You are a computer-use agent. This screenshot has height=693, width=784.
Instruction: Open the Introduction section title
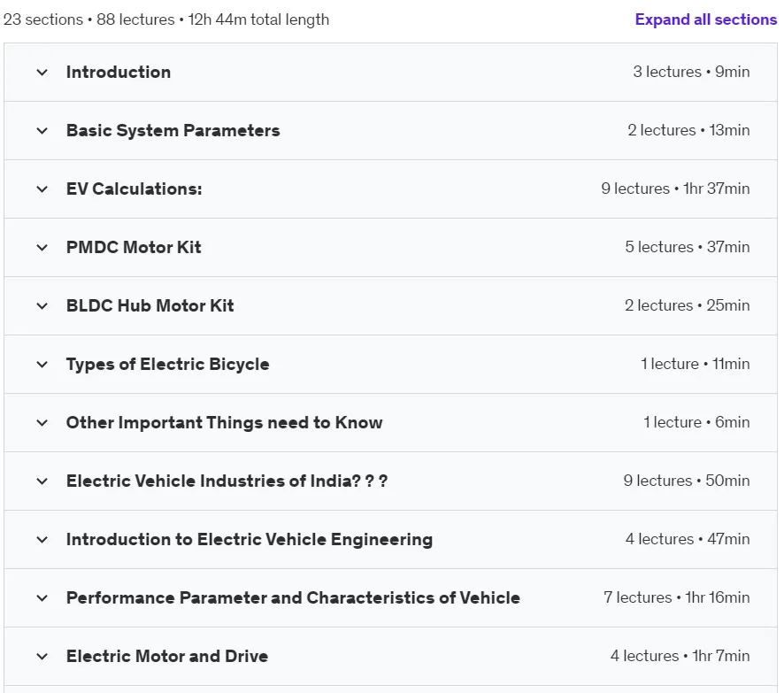[x=119, y=72]
